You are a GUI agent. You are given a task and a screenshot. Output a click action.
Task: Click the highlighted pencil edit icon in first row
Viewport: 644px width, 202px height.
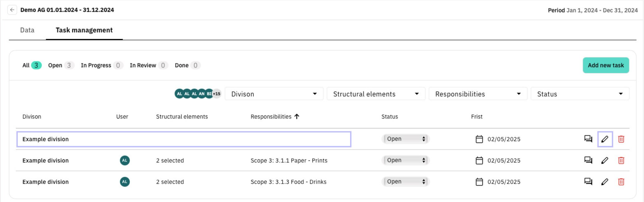pyautogui.click(x=605, y=139)
